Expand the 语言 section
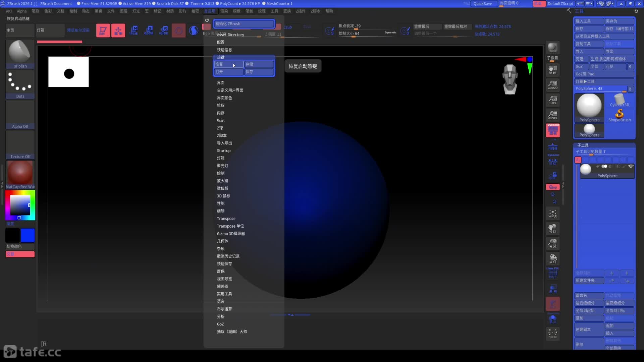 click(x=221, y=302)
